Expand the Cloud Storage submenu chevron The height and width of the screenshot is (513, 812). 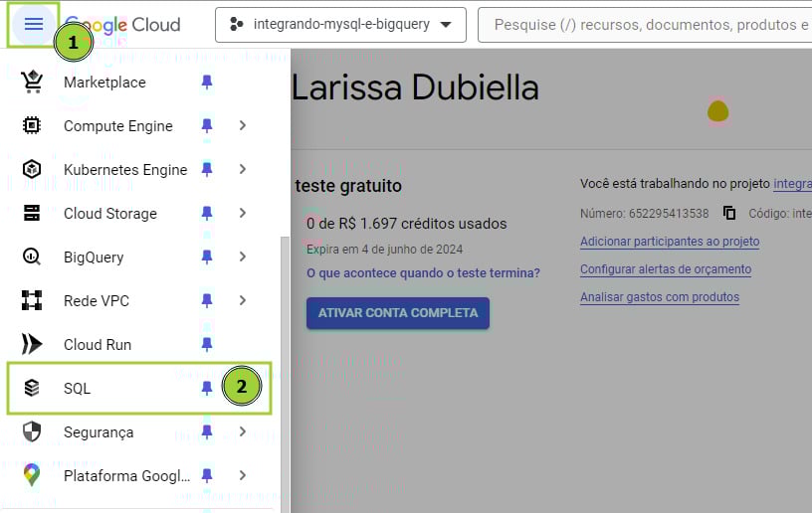tap(243, 213)
